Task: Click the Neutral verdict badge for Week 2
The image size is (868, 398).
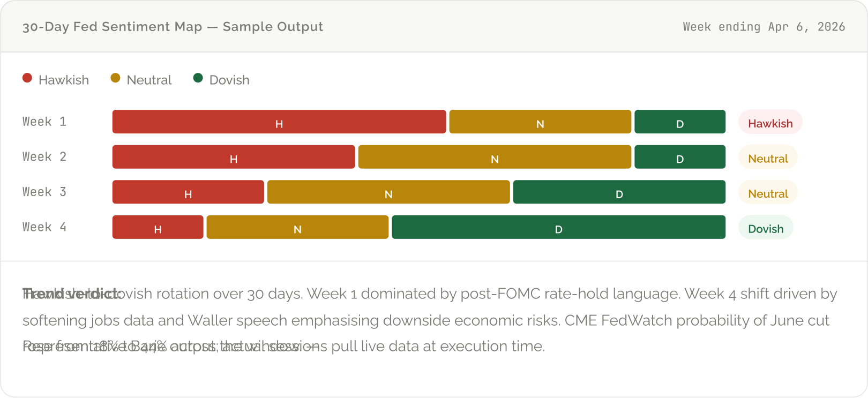Action: [768, 159]
